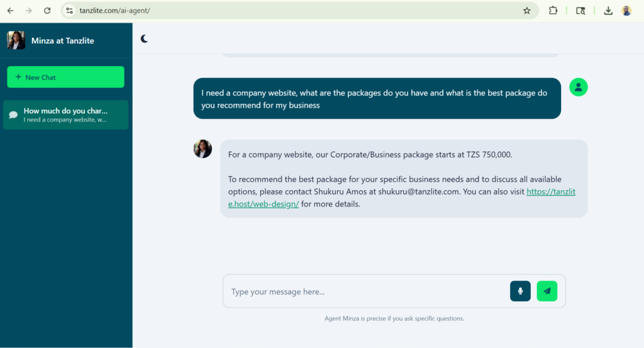
Task: Click the 'Minza at Tanzlite' sidebar title
Action: [63, 41]
